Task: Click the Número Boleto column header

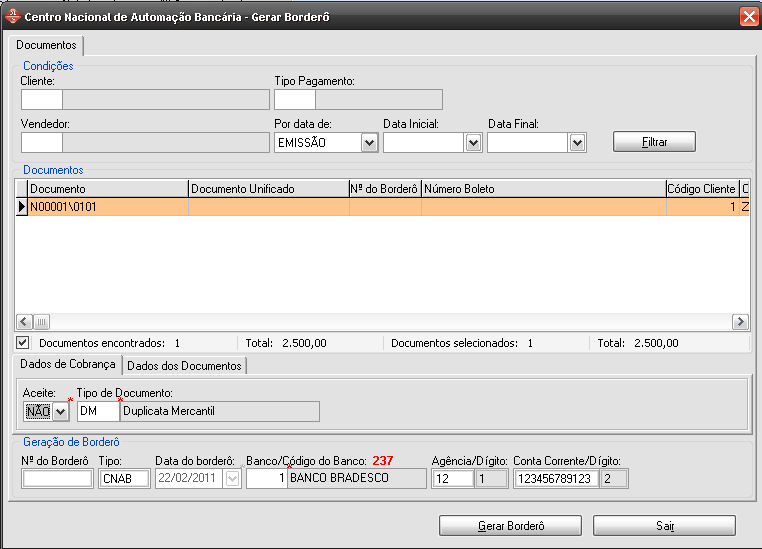Action: click(543, 189)
